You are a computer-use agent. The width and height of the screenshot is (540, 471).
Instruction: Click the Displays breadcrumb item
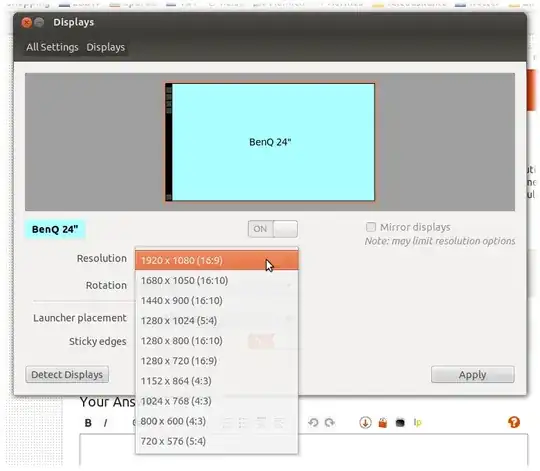[106, 47]
